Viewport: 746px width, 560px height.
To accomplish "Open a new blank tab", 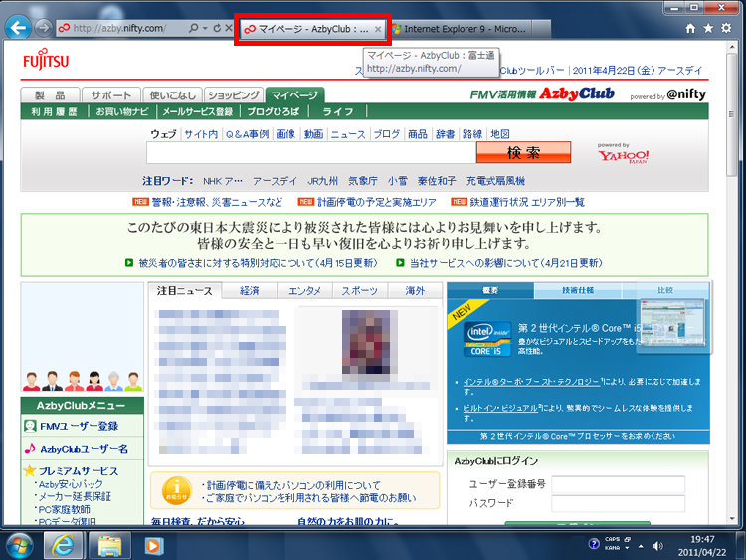I will point(541,29).
